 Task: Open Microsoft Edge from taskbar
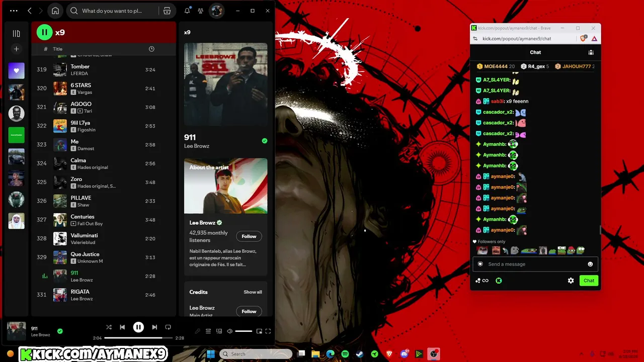click(330, 354)
